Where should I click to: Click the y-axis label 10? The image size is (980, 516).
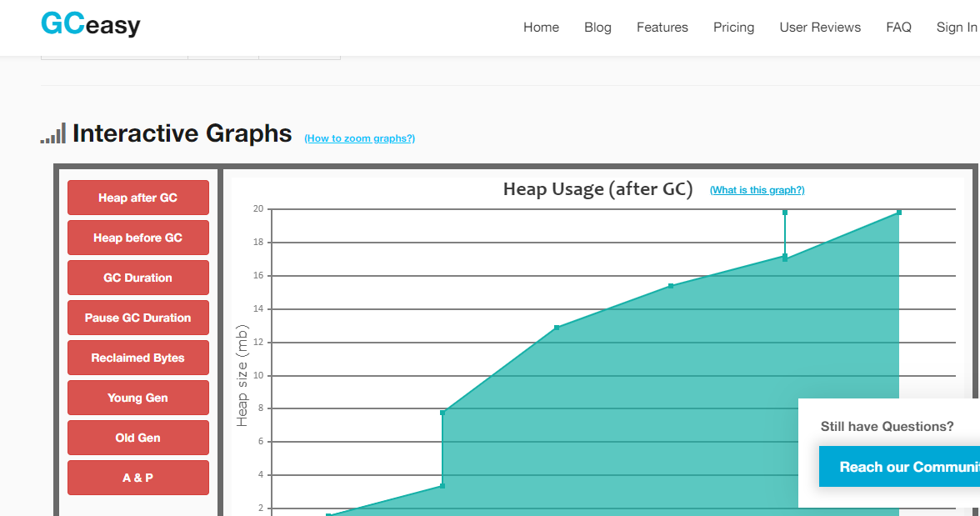(x=258, y=375)
